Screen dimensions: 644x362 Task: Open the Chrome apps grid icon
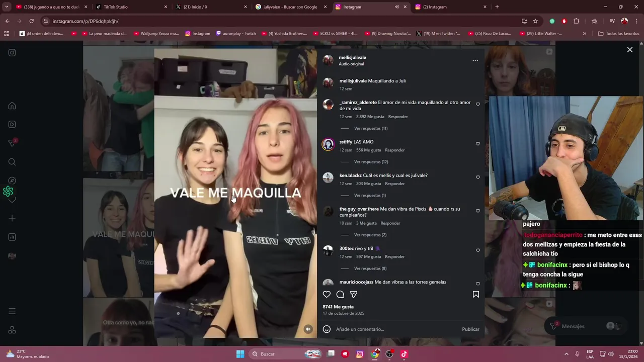[x=7, y=34]
